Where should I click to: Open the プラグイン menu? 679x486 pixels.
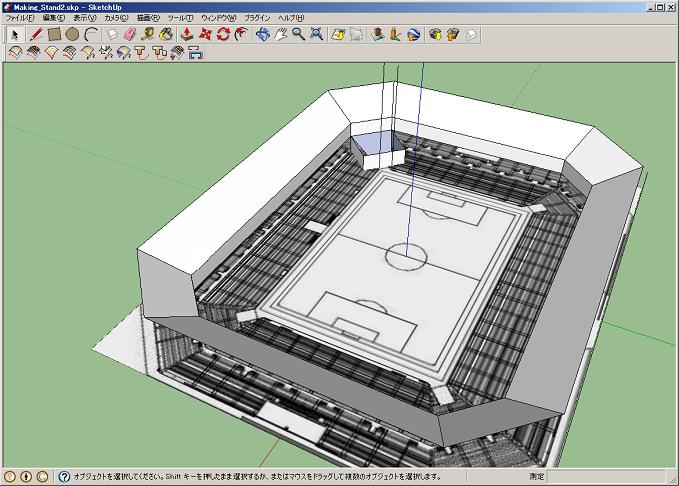pyautogui.click(x=257, y=18)
